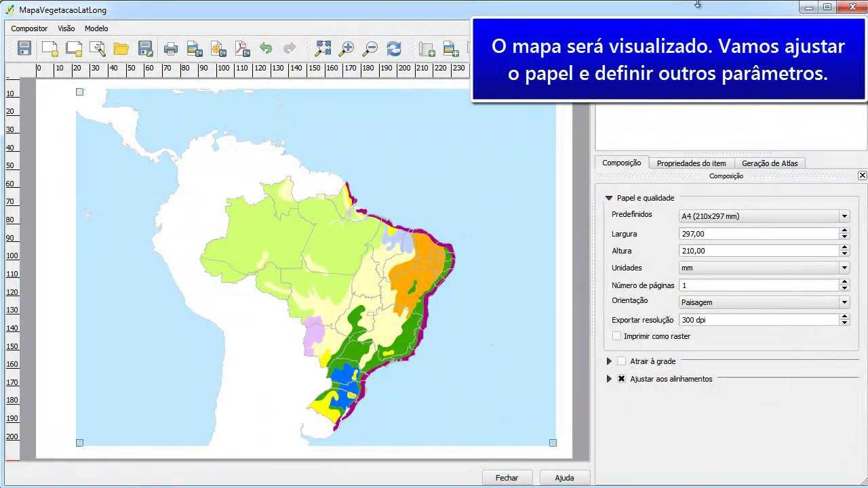Zoom out of the composition
This screenshot has width=868, height=488.
click(370, 48)
